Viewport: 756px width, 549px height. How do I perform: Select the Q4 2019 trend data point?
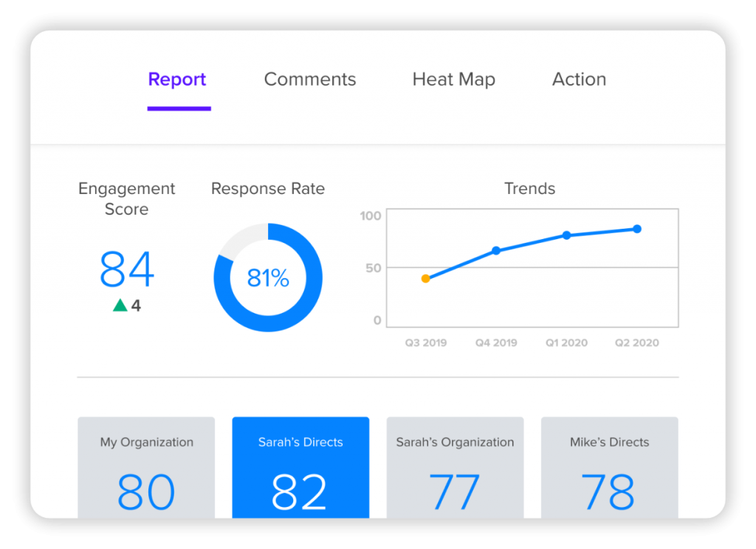496,251
